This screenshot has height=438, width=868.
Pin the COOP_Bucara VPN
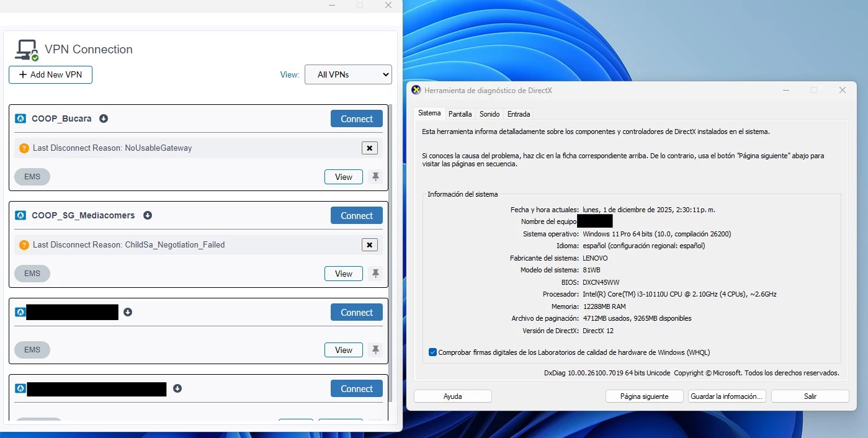click(x=375, y=177)
